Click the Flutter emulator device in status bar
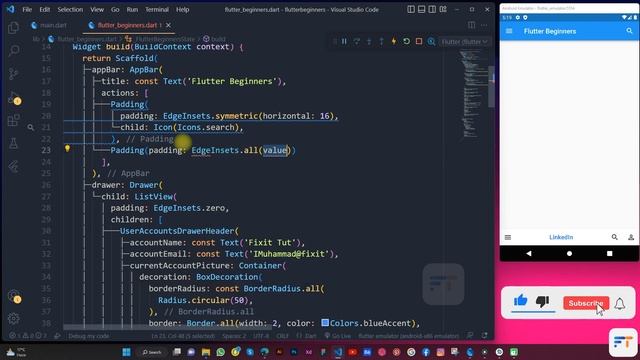 (409, 336)
